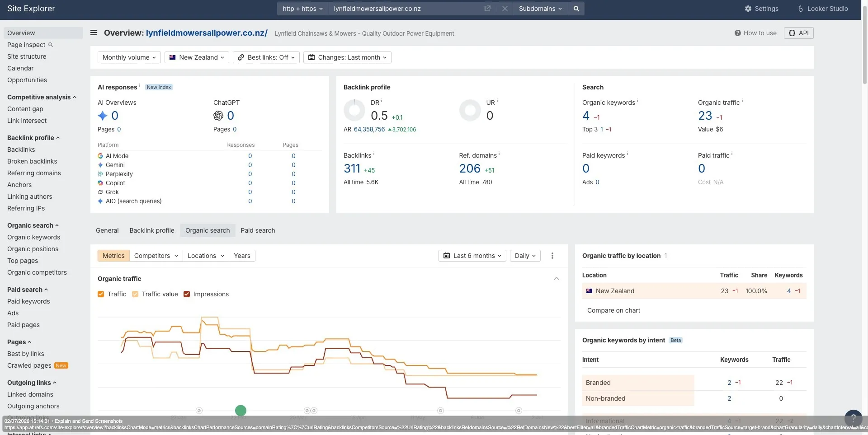Click the lynfieldmowersallpower.co.nz/ overview link
Screen dimensions: 868x435
click(x=207, y=33)
